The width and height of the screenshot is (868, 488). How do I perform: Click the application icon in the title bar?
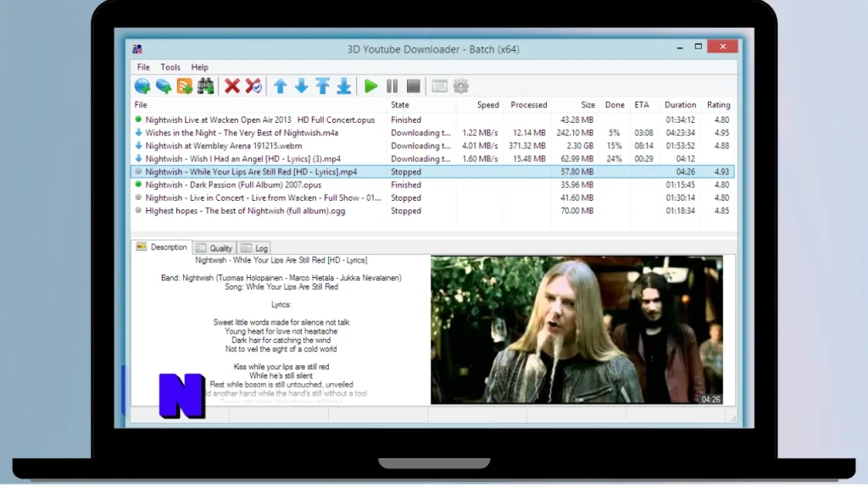137,49
